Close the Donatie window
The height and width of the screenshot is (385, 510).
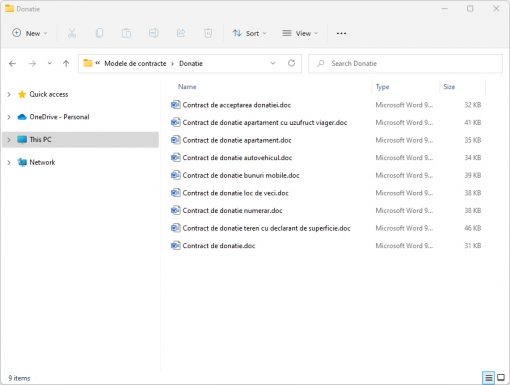click(496, 8)
